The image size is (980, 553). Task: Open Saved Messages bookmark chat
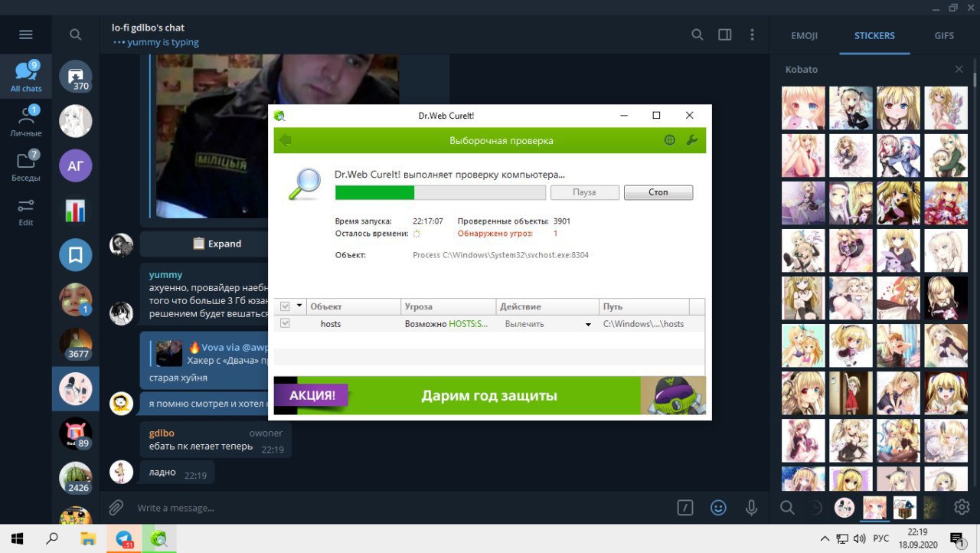point(76,255)
